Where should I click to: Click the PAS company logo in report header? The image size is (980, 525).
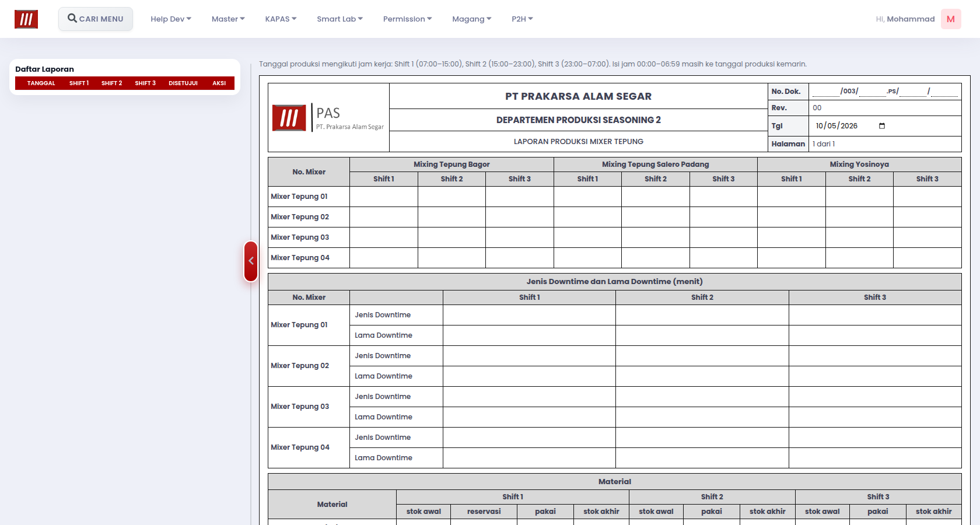(x=328, y=118)
